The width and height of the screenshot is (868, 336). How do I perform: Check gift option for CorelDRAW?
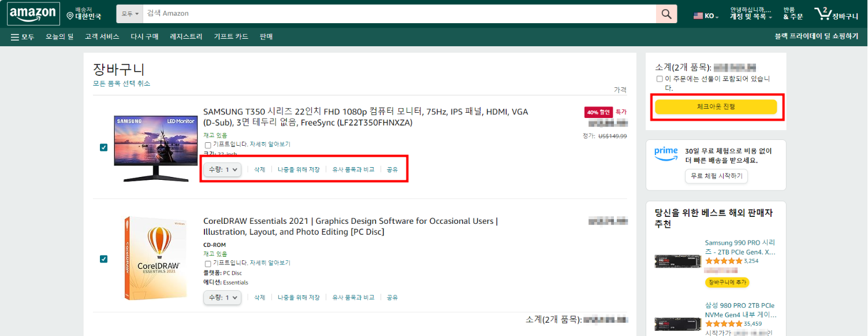coord(208,263)
